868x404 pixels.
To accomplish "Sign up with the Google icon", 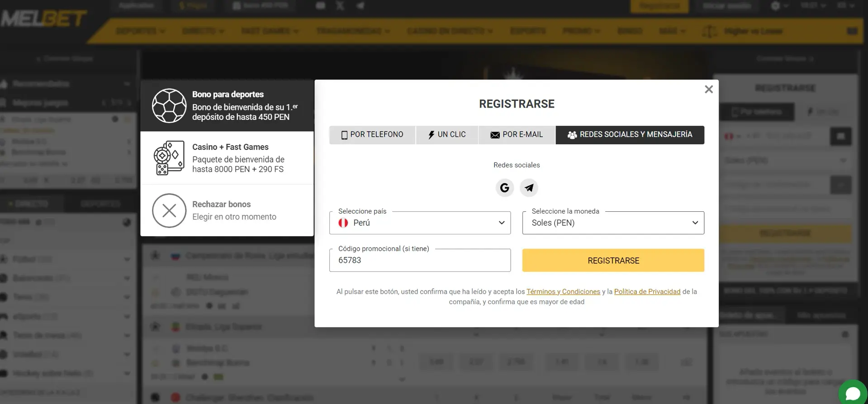I will tap(504, 188).
